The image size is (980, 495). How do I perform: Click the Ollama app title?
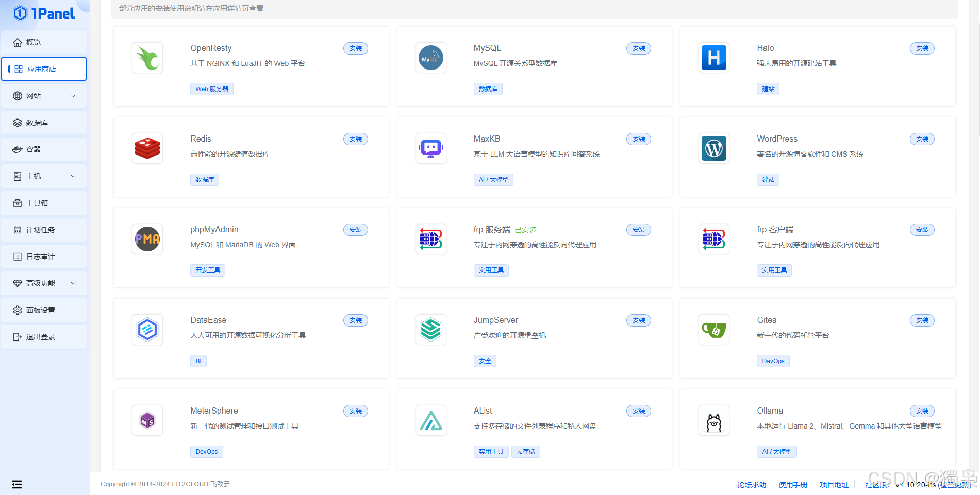(x=770, y=411)
